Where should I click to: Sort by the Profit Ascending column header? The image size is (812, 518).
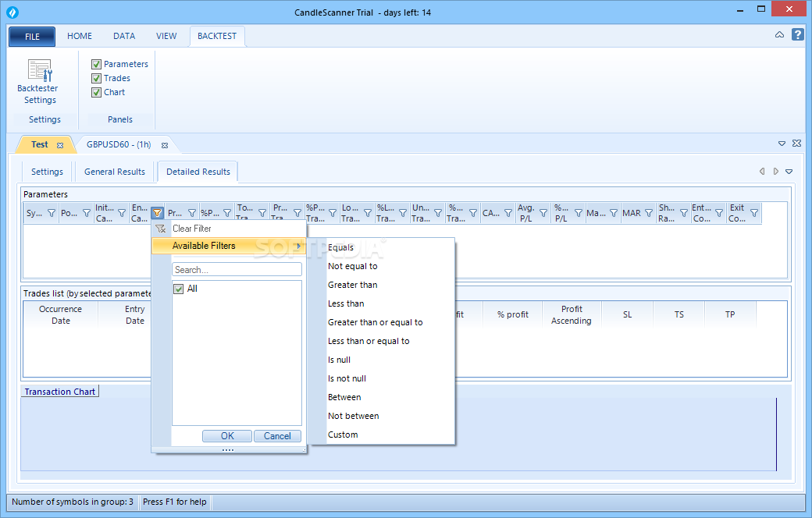point(572,314)
